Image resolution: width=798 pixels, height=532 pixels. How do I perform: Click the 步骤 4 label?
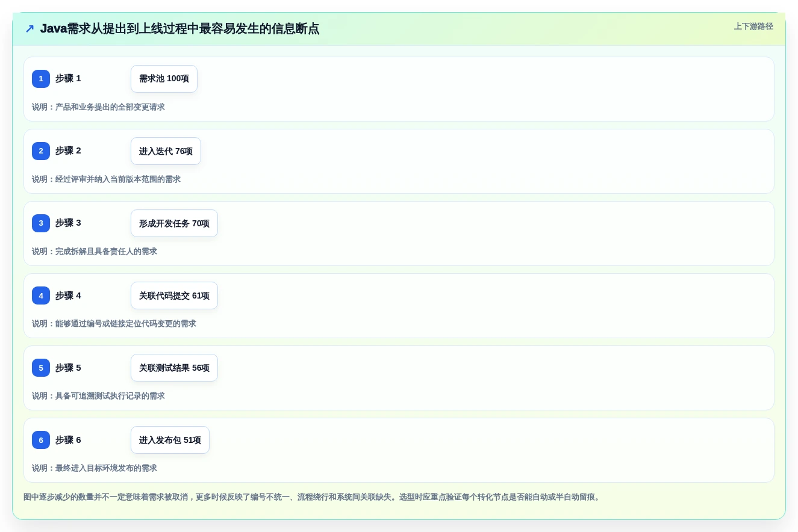pyautogui.click(x=68, y=295)
